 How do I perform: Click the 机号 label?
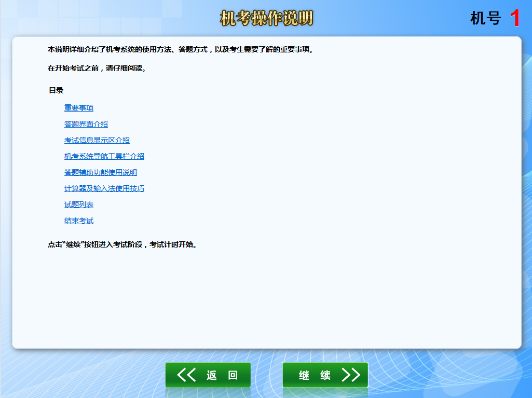pyautogui.click(x=485, y=18)
